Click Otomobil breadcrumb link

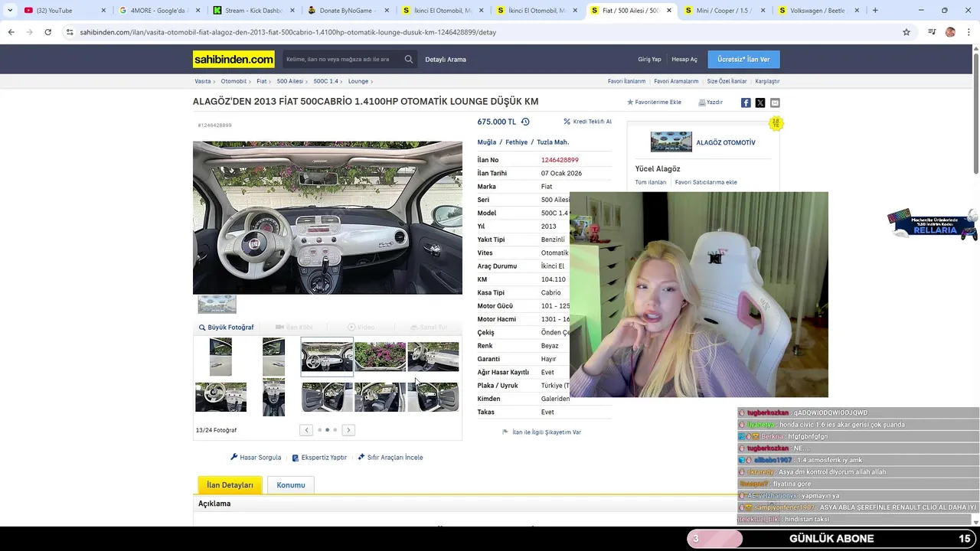(234, 81)
